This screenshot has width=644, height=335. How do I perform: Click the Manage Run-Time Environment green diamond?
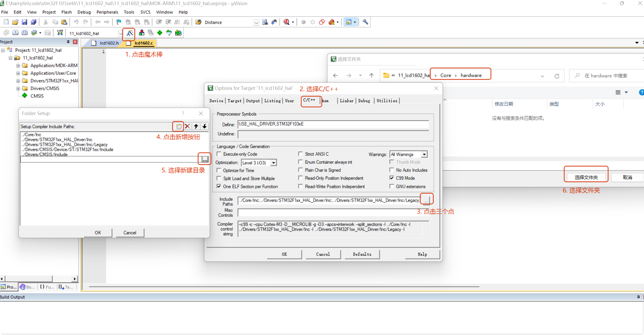pyautogui.click(x=160, y=33)
